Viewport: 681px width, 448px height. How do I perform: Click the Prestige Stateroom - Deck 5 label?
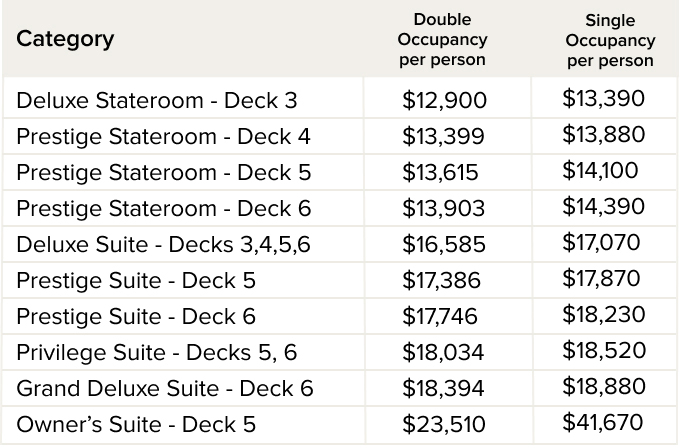(x=164, y=172)
